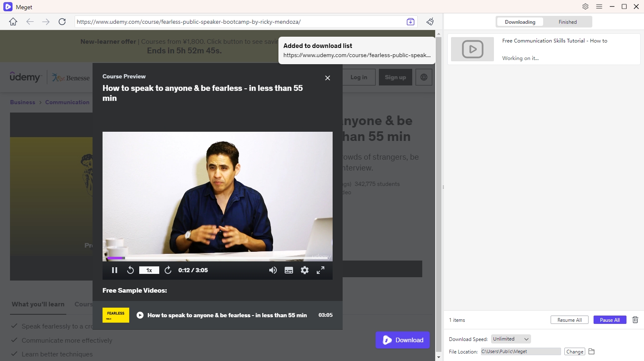Image resolution: width=644 pixels, height=361 pixels.
Task: Toggle video captions
Action: [x=289, y=270]
